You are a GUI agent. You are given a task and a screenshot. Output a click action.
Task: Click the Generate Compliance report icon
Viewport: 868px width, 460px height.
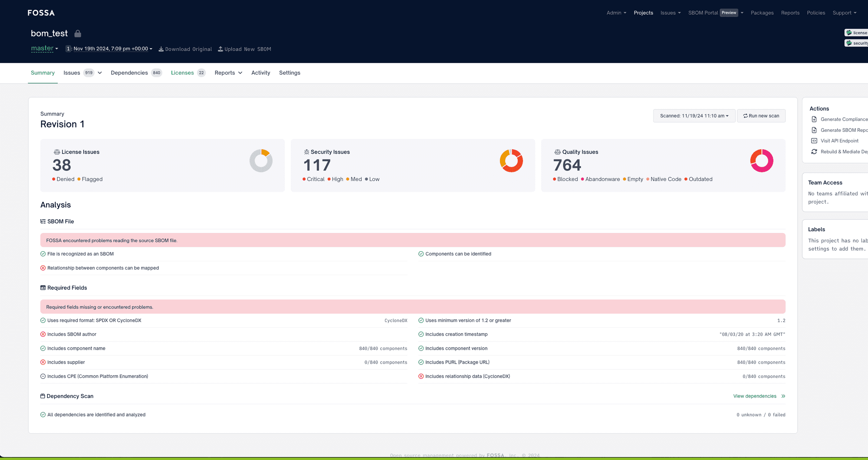pos(814,119)
